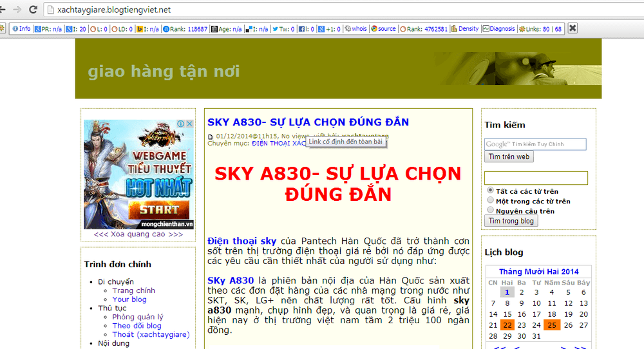This screenshot has width=644, height=349.
Task: Close the SEO toolbar with X button
Action: pos(573,28)
